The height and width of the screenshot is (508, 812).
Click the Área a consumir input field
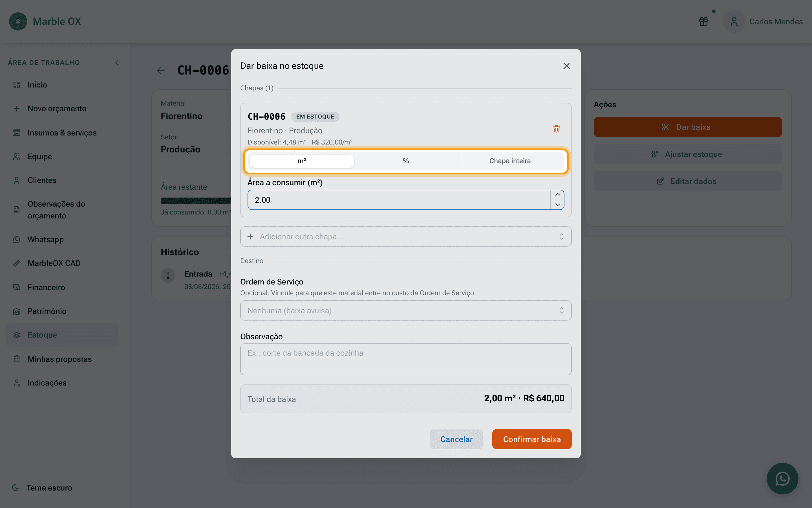pos(399,200)
